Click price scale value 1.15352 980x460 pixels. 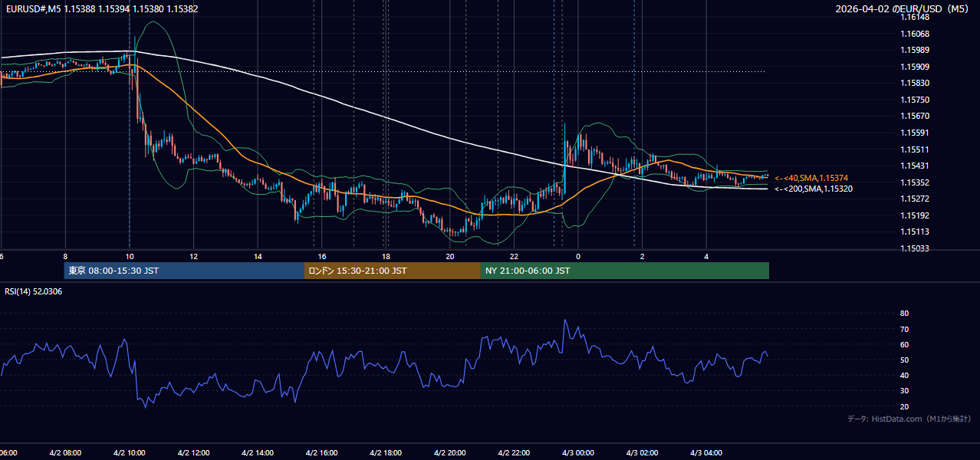(914, 182)
